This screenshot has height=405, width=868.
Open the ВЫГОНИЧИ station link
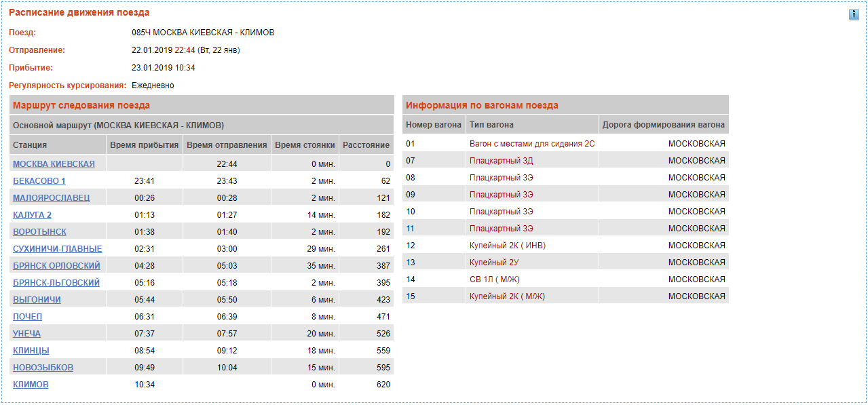(x=37, y=300)
